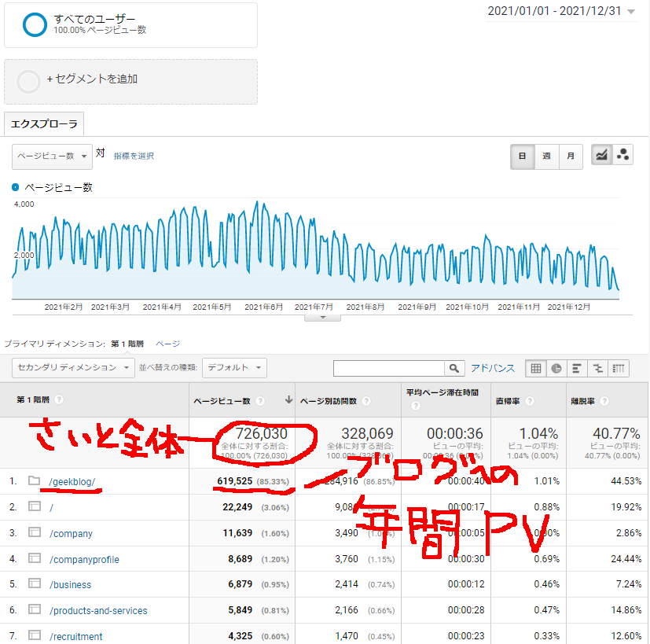Click the table search input field
Image resolution: width=650 pixels, height=644 pixels.
389,368
